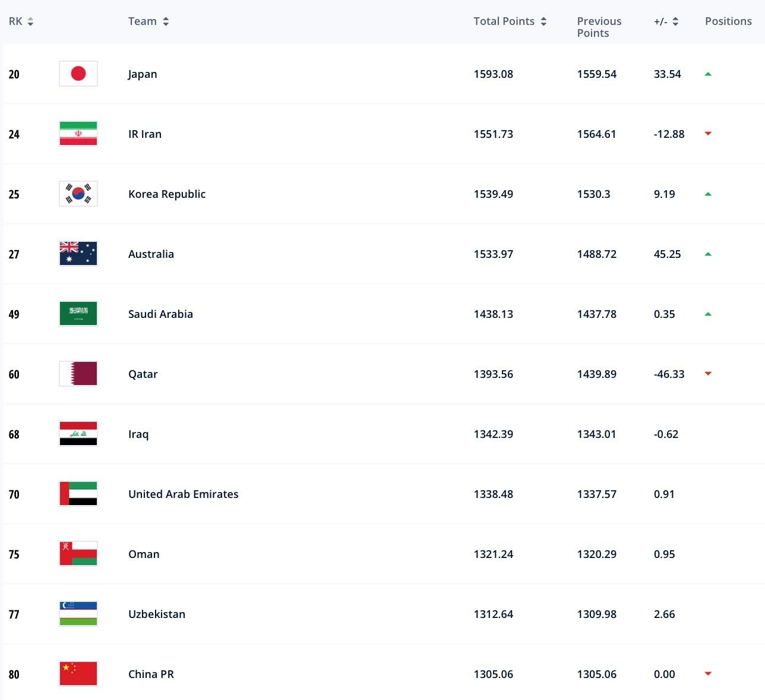The image size is (765, 700).
Task: Click the Iraq team name
Action: pos(138,434)
